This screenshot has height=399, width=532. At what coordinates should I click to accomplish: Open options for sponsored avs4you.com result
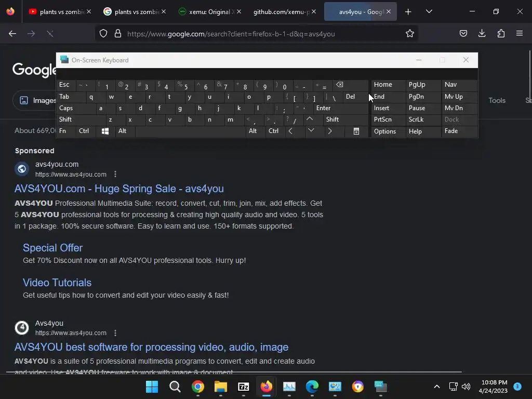point(115,174)
